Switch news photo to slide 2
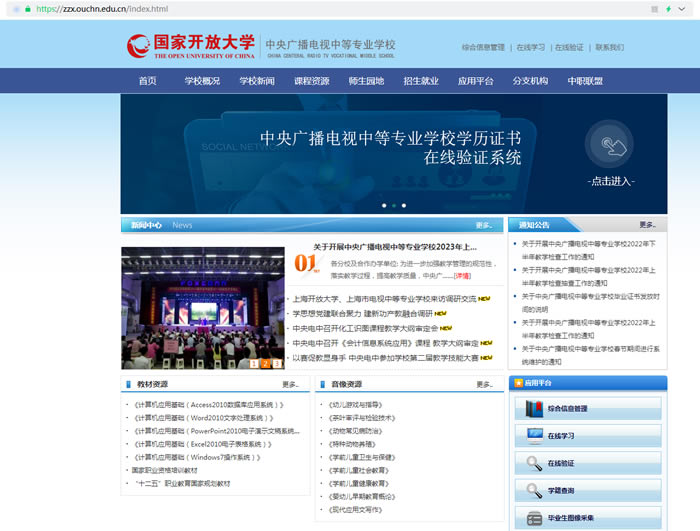 point(265,364)
